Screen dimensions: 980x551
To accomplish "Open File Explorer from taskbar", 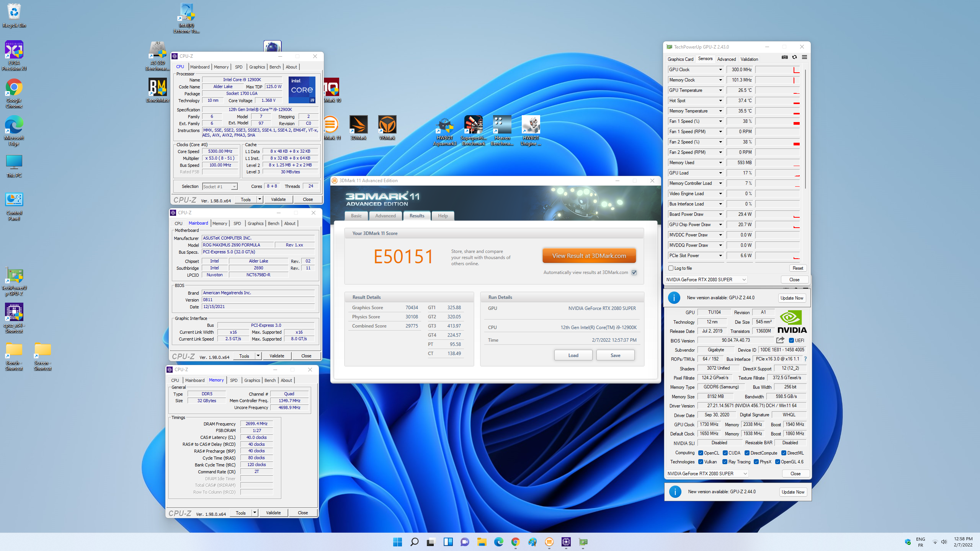I will pos(482,542).
